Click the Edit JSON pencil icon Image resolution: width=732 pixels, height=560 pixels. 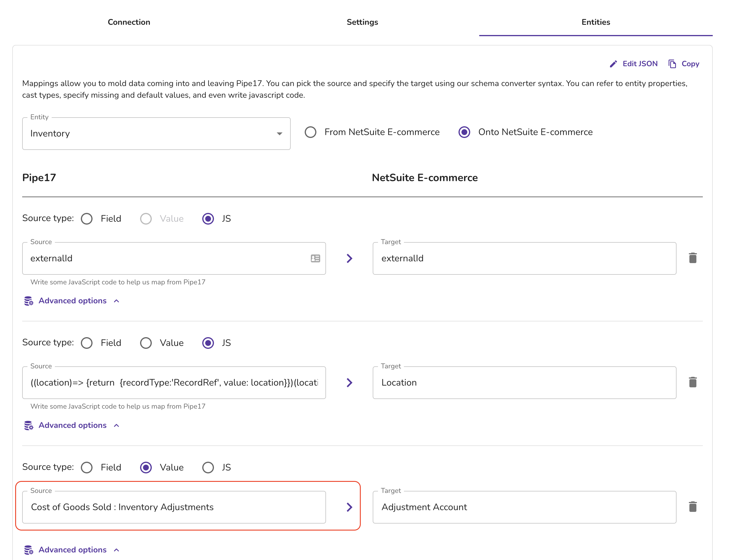(613, 64)
